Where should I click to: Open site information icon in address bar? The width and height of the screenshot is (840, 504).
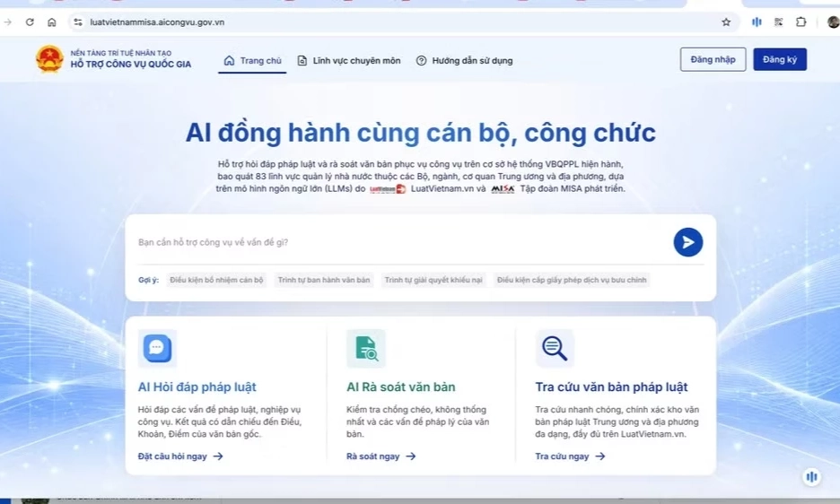click(78, 22)
